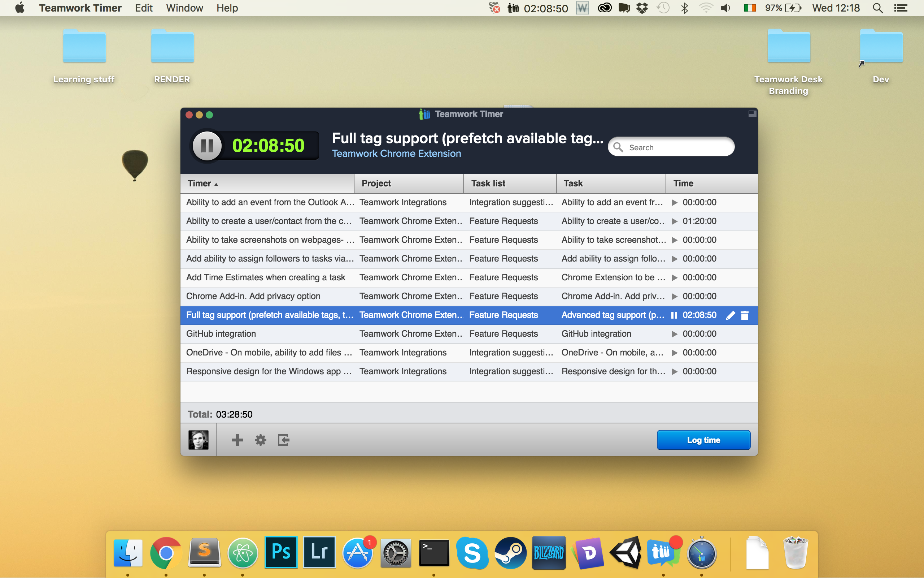Image resolution: width=924 pixels, height=578 pixels.
Task: Open Photoshop from the Dock
Action: coord(281,552)
